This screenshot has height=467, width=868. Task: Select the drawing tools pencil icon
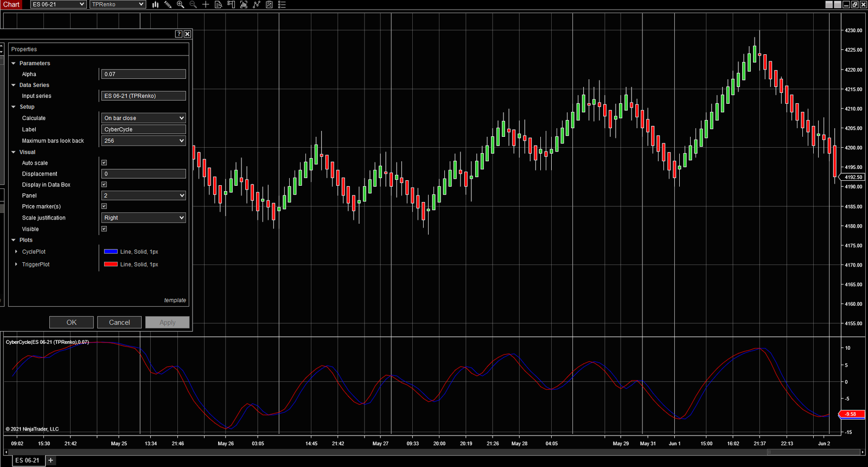pos(168,4)
